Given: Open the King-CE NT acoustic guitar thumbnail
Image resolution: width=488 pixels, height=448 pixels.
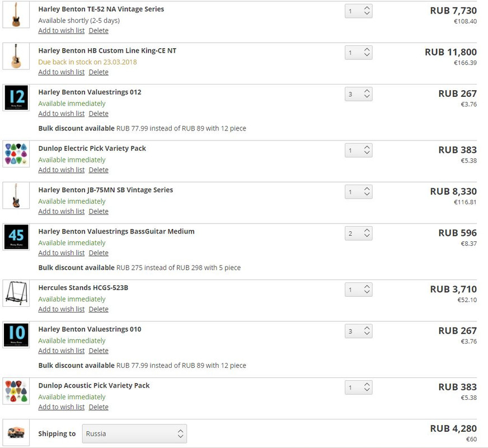Looking at the screenshot, I should [x=16, y=56].
